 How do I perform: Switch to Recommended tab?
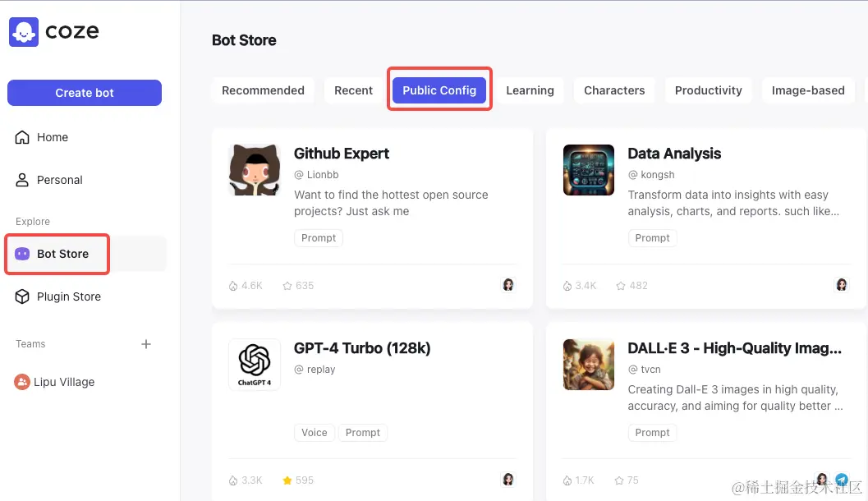click(263, 90)
